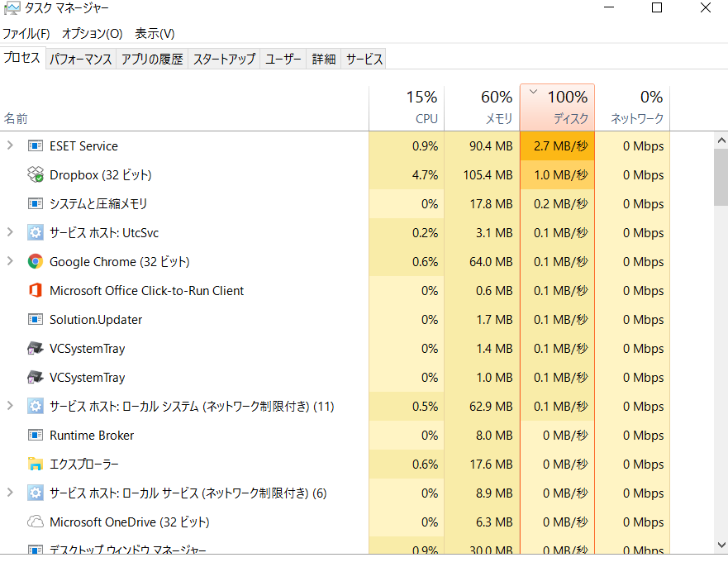Click the ローカル システム (11) service host gear icon
Screen dimensions: 728x567
coord(36,407)
